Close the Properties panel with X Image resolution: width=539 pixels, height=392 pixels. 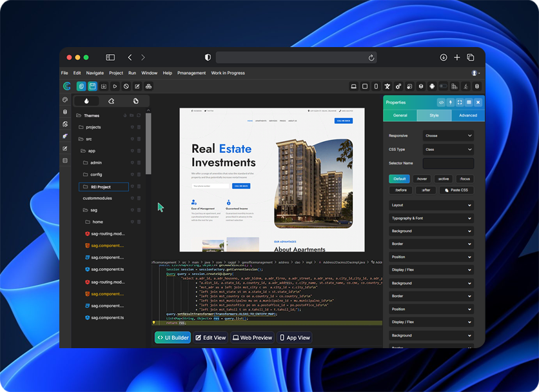[478, 103]
